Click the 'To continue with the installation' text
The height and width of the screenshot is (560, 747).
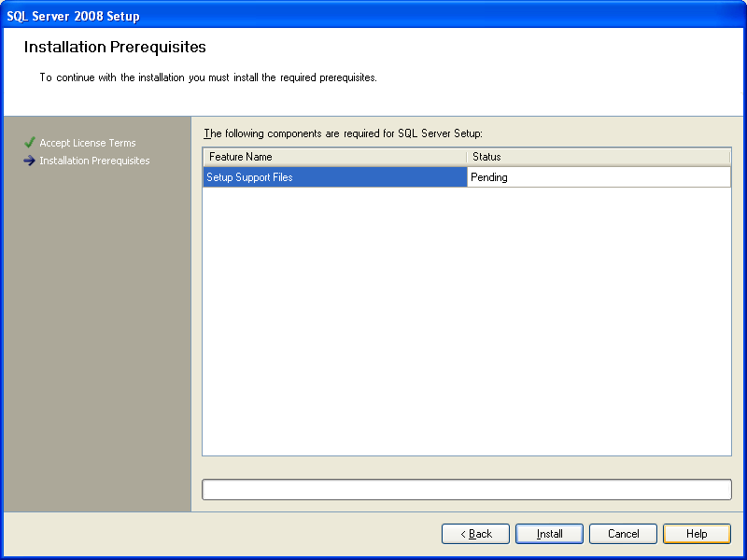(x=208, y=77)
